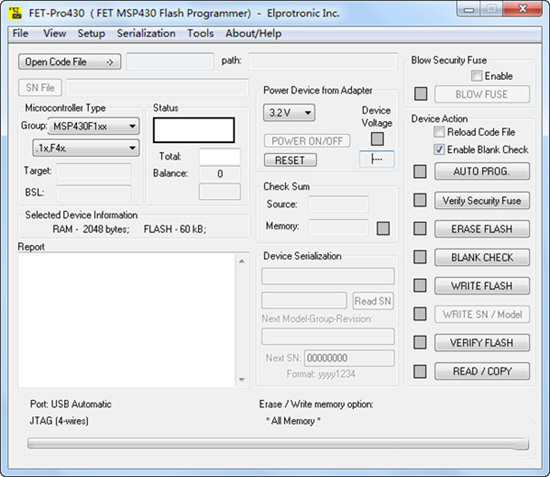Click 'RAM - 2048 bytes;' device info text
The image size is (550, 477).
[91, 229]
